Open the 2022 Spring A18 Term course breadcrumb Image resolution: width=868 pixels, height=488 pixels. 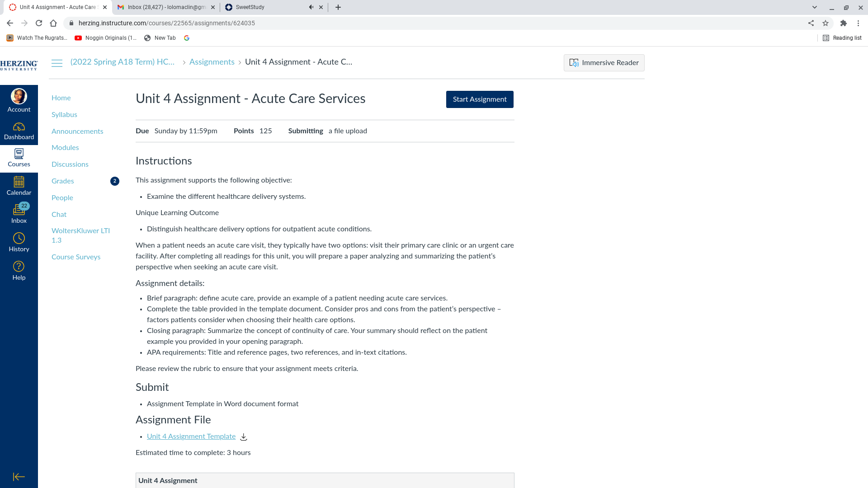coord(123,62)
